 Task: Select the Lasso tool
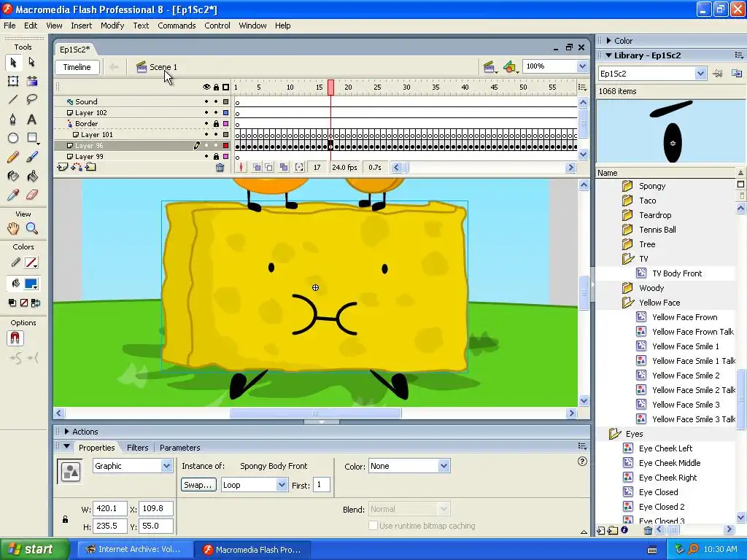pos(32,99)
